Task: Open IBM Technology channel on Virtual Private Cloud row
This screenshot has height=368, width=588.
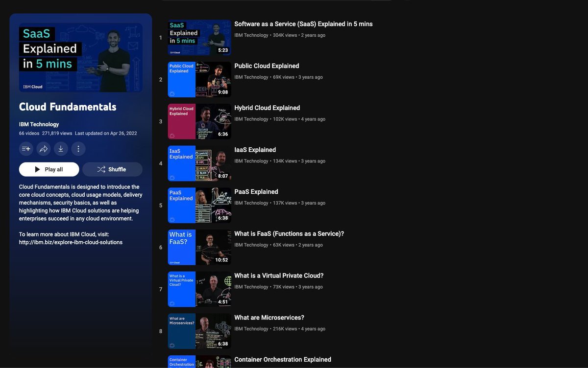Action: tap(251, 287)
